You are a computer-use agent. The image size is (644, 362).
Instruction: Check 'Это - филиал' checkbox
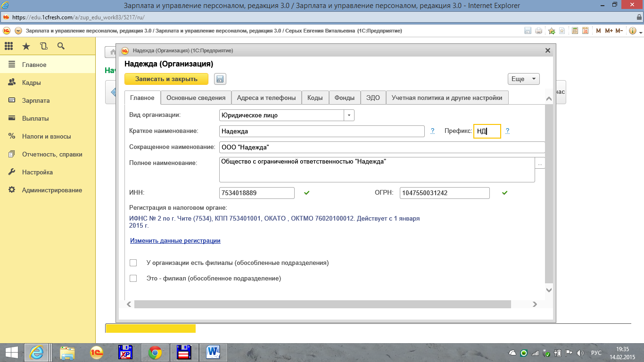point(133,279)
